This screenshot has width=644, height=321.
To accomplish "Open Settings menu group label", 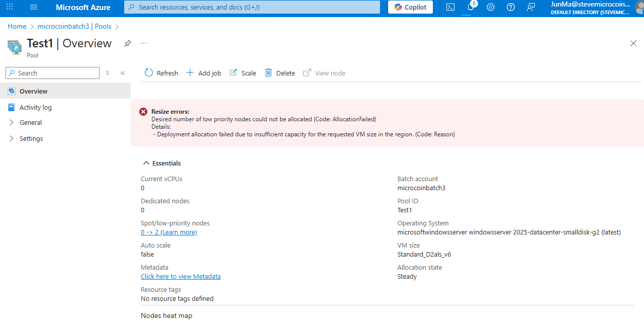I will coord(31,138).
